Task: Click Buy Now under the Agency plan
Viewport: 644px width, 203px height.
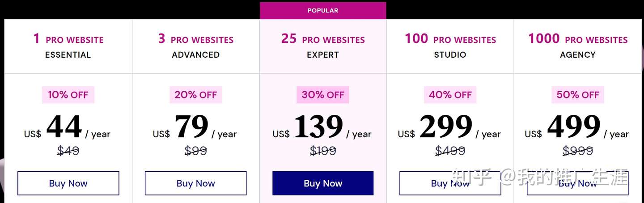Action: click(x=577, y=183)
